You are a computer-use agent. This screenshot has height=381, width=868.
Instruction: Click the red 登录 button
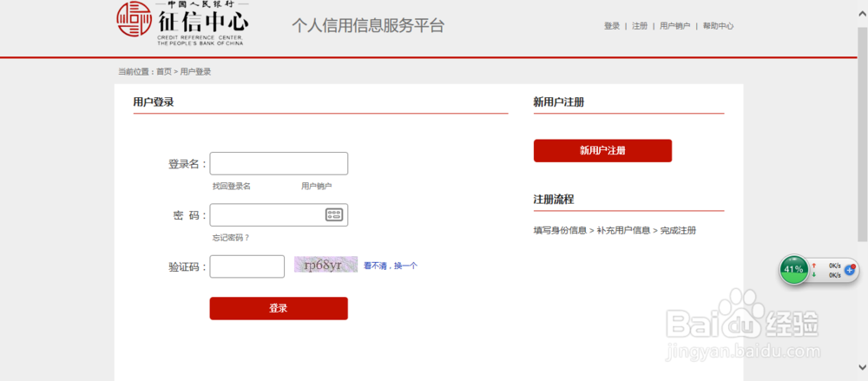279,308
